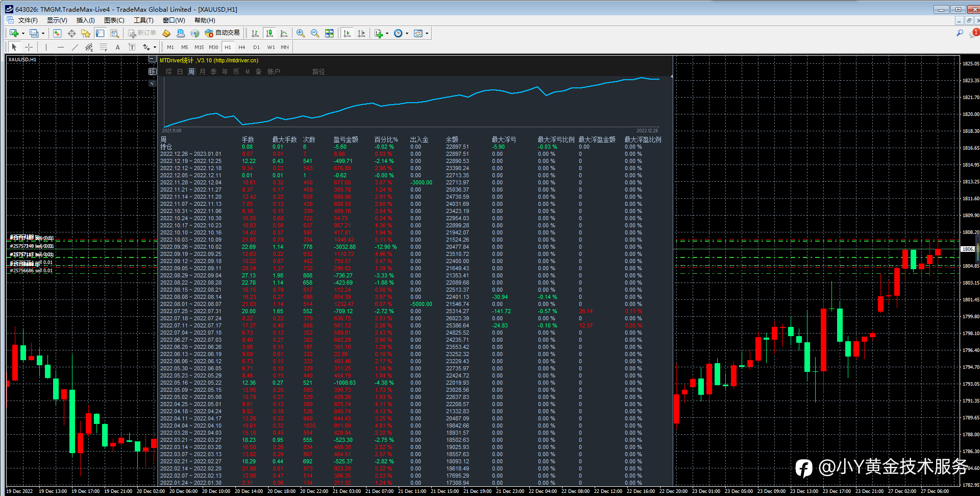Open the 图表(C) menu
The width and height of the screenshot is (980, 496).
tap(114, 20)
